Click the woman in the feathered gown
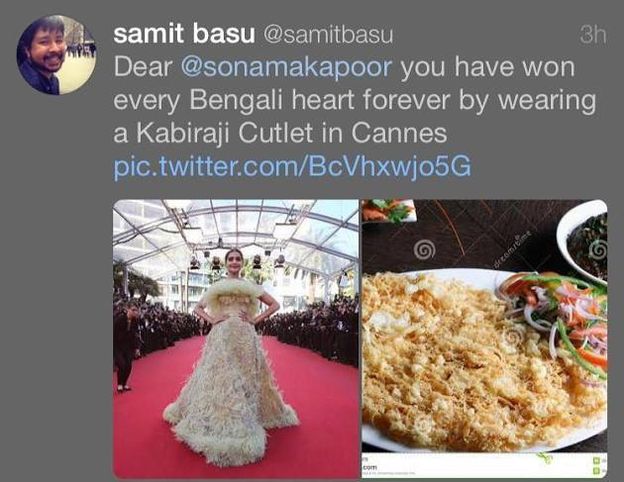The height and width of the screenshot is (482, 624). (232, 356)
